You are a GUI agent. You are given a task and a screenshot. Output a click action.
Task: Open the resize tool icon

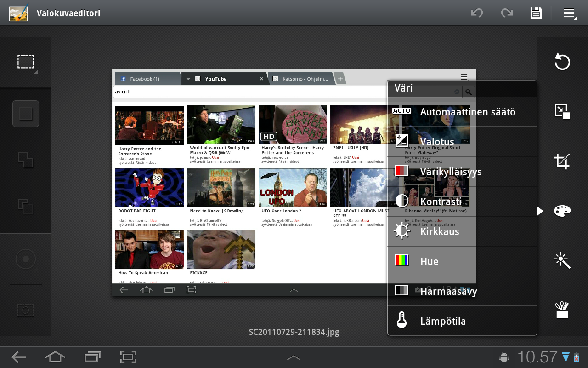[562, 111]
